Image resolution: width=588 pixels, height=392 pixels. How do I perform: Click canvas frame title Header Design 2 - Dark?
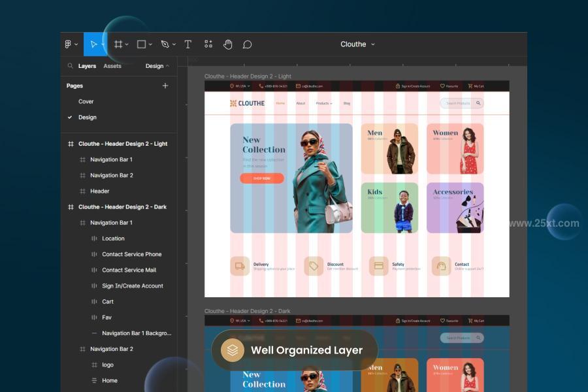(247, 311)
